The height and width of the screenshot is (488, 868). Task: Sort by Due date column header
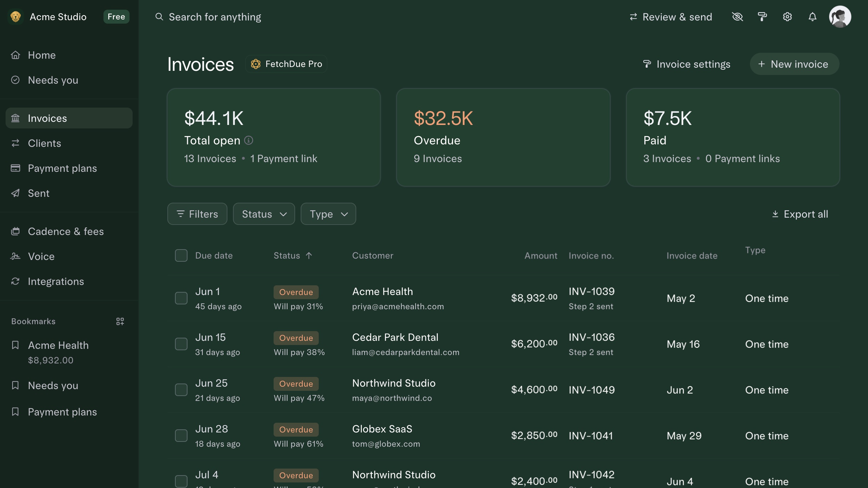coord(214,255)
